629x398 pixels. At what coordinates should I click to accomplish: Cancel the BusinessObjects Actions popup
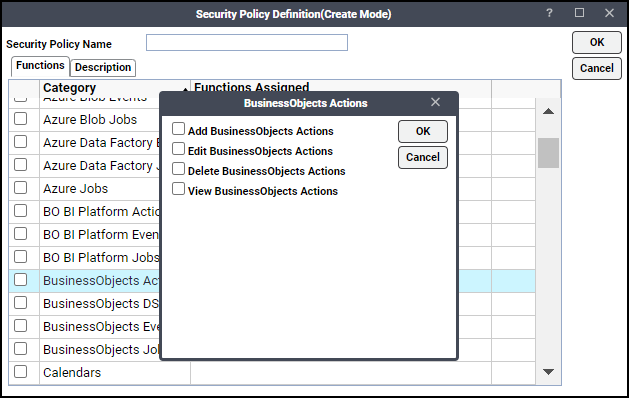click(x=423, y=157)
